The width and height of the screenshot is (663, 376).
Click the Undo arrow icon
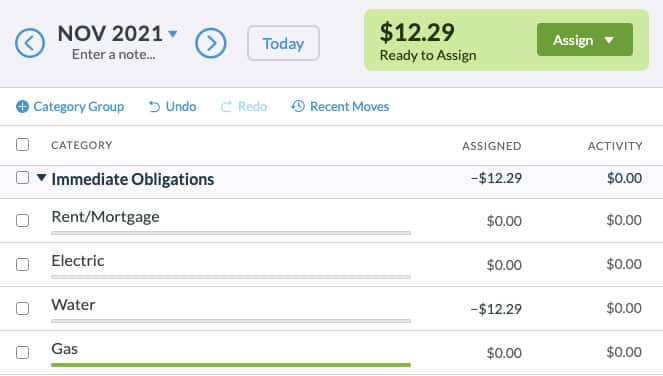154,107
